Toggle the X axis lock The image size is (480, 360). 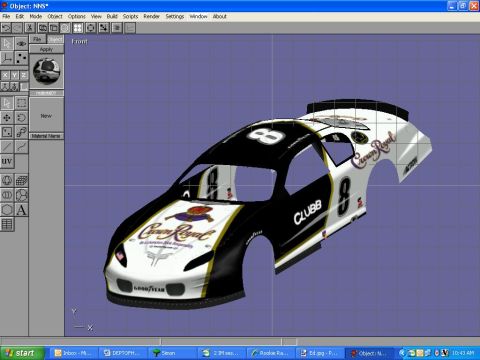(5, 75)
